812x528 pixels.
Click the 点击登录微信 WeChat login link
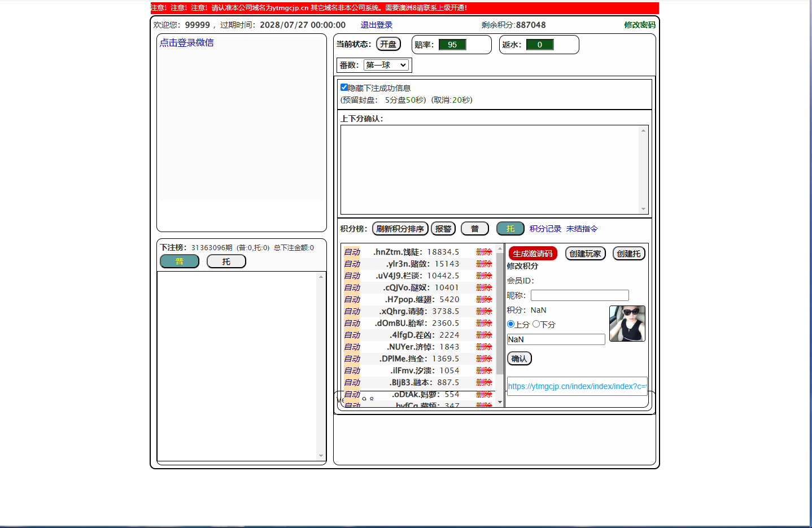pyautogui.click(x=186, y=42)
